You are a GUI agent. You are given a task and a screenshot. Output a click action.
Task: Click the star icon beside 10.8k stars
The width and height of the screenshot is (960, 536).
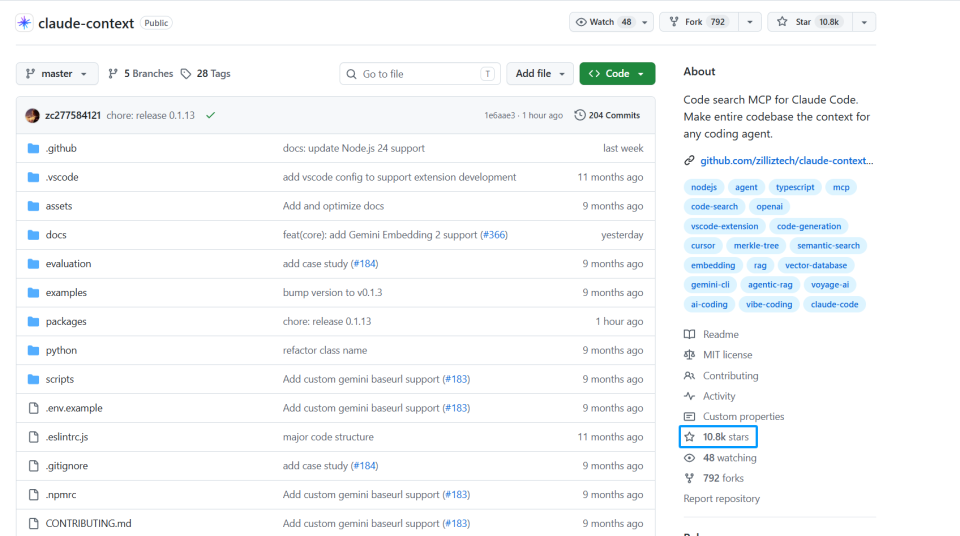(689, 437)
